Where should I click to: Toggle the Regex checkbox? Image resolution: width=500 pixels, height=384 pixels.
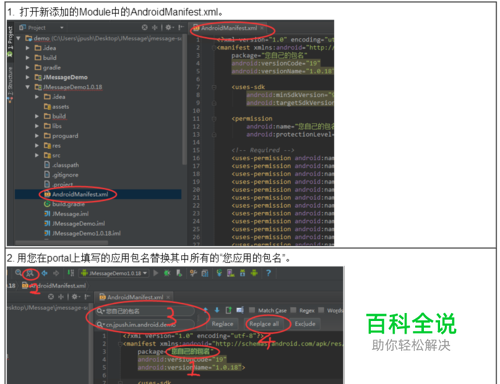coord(293,310)
